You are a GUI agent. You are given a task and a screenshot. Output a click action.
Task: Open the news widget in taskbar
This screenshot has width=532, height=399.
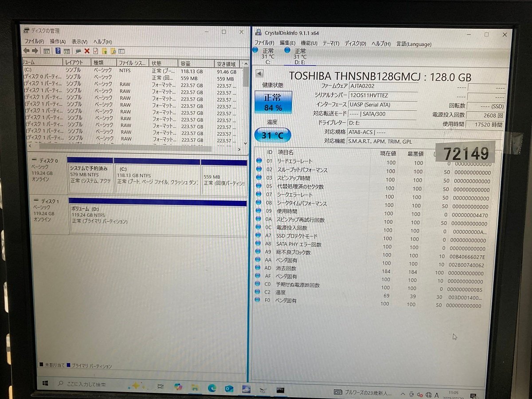[364, 393]
